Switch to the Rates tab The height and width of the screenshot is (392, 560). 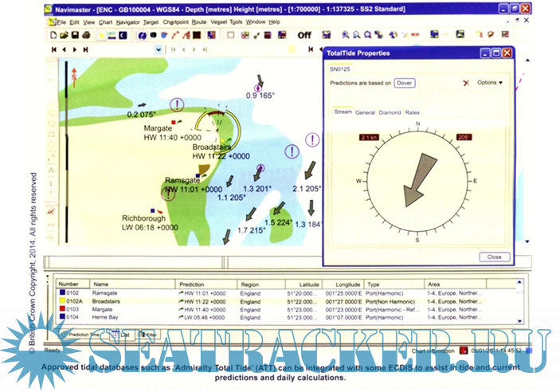[412, 113]
